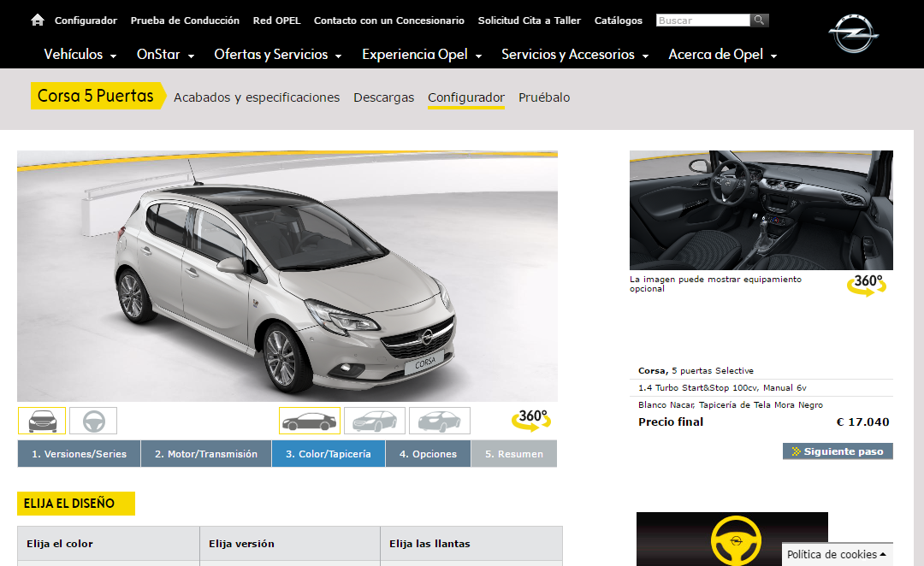Click the home icon in top bar
Viewport: 924px width, 566px height.
tap(37, 20)
